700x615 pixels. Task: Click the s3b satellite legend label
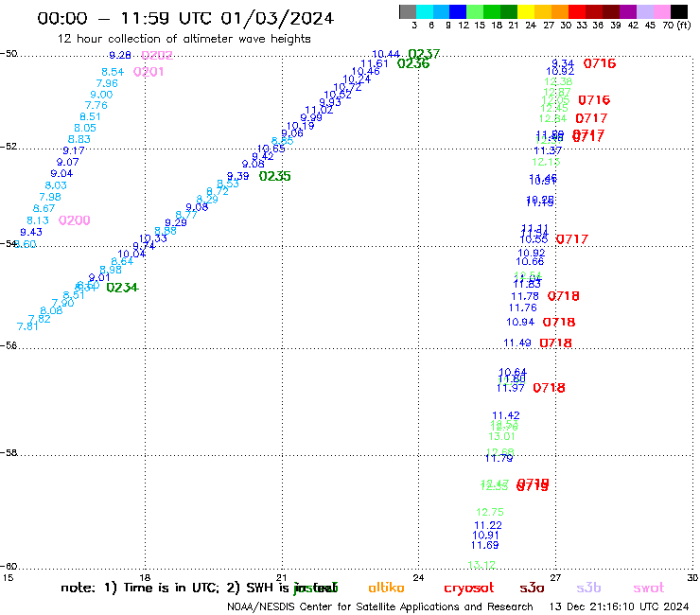point(588,588)
